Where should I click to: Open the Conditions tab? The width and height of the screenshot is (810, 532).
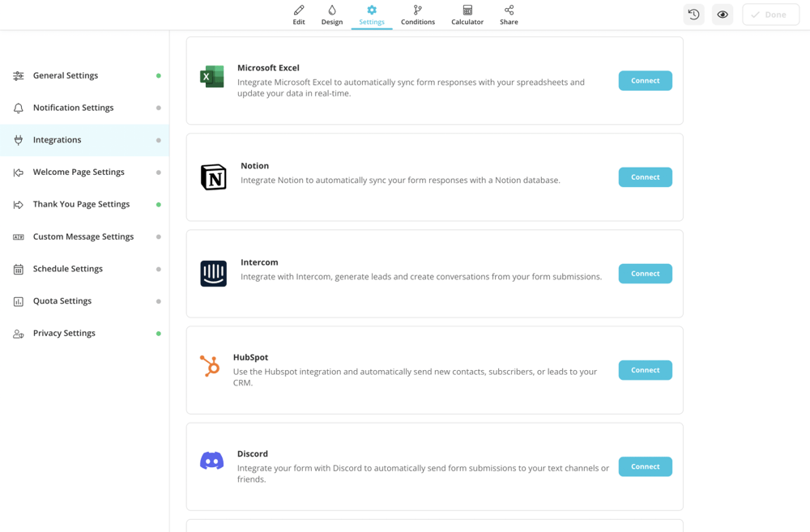pyautogui.click(x=418, y=15)
